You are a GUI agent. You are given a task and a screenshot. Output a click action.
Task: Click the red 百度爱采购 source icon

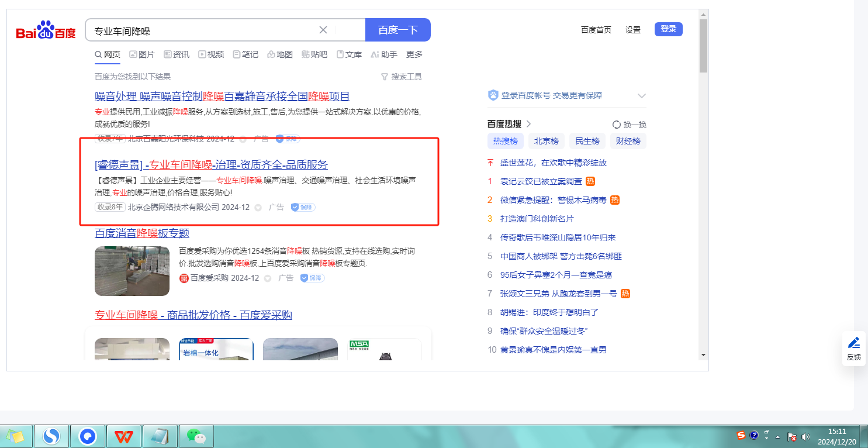tap(184, 278)
